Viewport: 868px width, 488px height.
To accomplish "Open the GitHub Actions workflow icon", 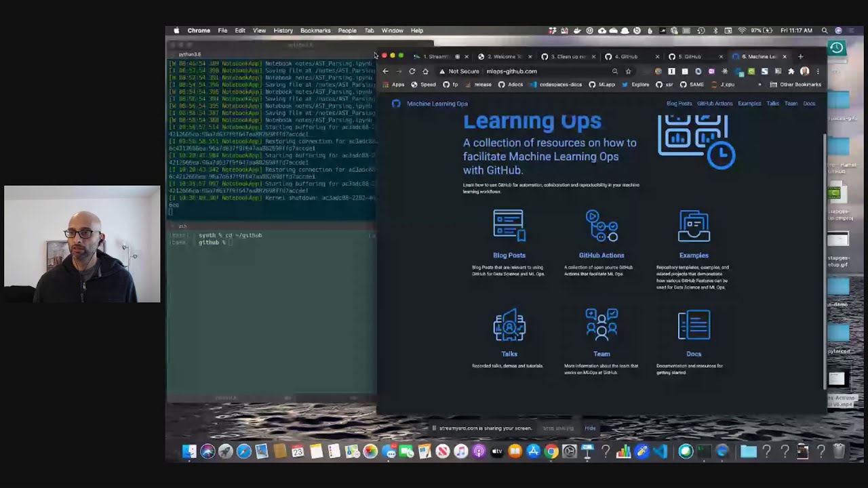I will tap(601, 226).
